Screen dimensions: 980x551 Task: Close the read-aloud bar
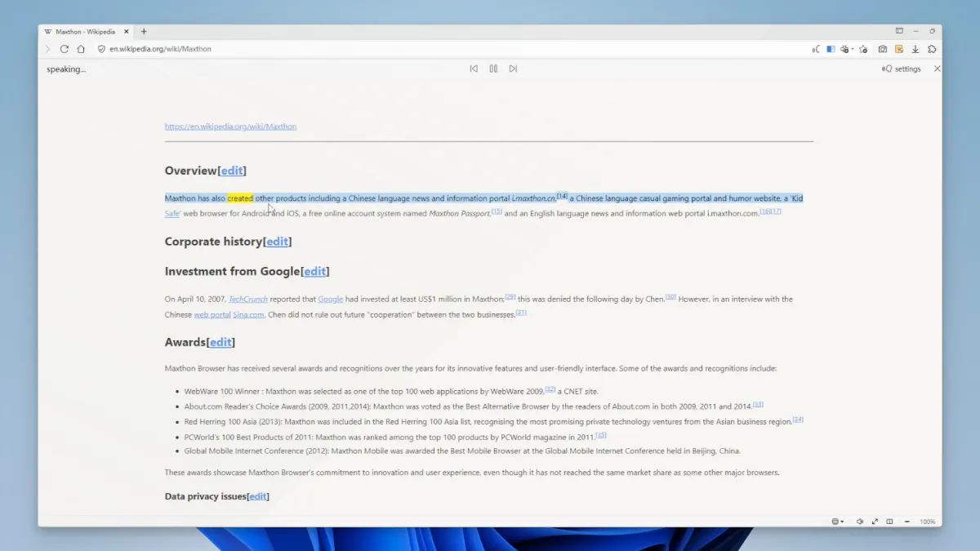coord(937,69)
